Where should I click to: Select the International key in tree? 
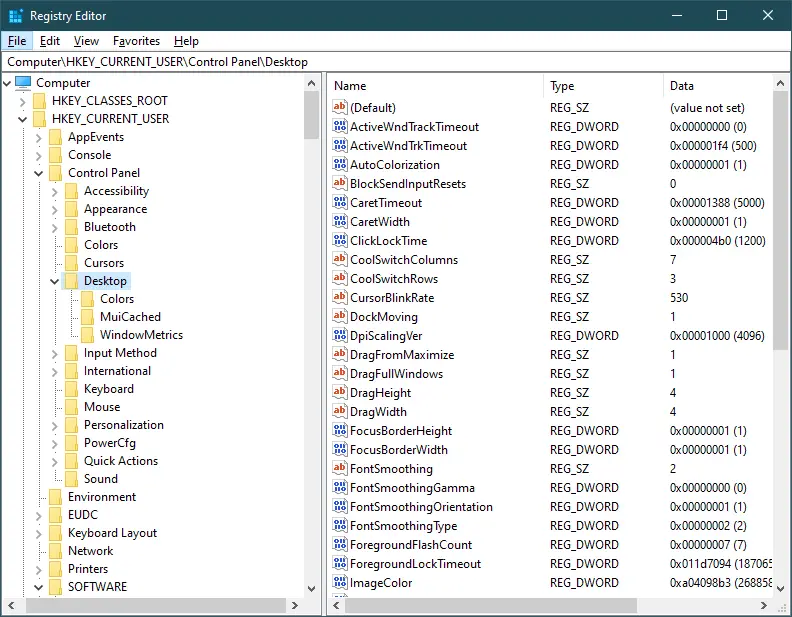pyautogui.click(x=117, y=371)
